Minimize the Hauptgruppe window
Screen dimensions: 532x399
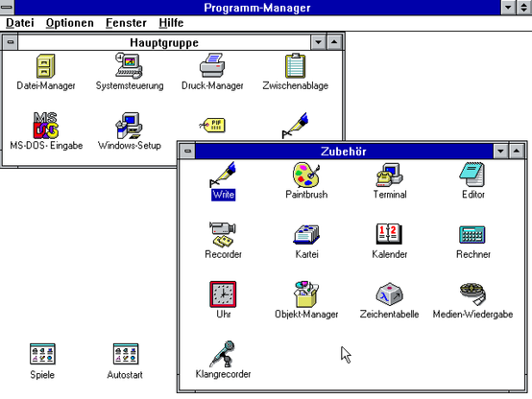pos(318,42)
